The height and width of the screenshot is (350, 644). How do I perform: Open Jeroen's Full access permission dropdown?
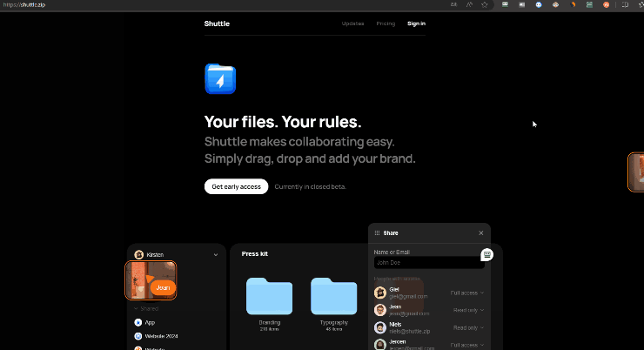467,345
